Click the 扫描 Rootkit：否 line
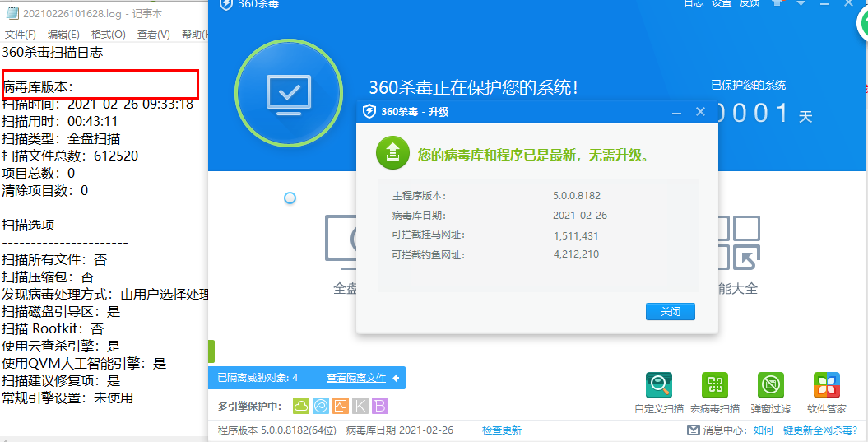868x442 pixels. point(53,329)
